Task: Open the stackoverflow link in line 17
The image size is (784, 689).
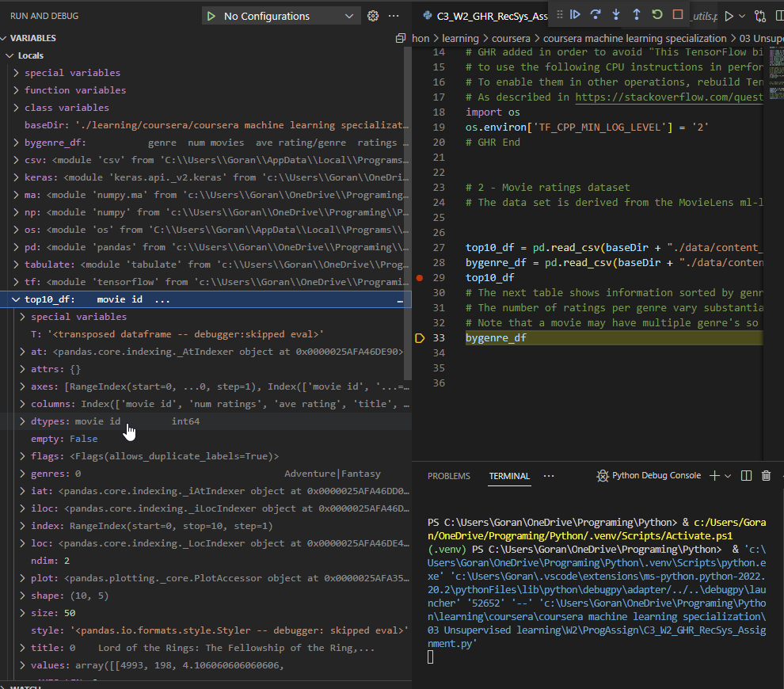Action: click(x=669, y=97)
